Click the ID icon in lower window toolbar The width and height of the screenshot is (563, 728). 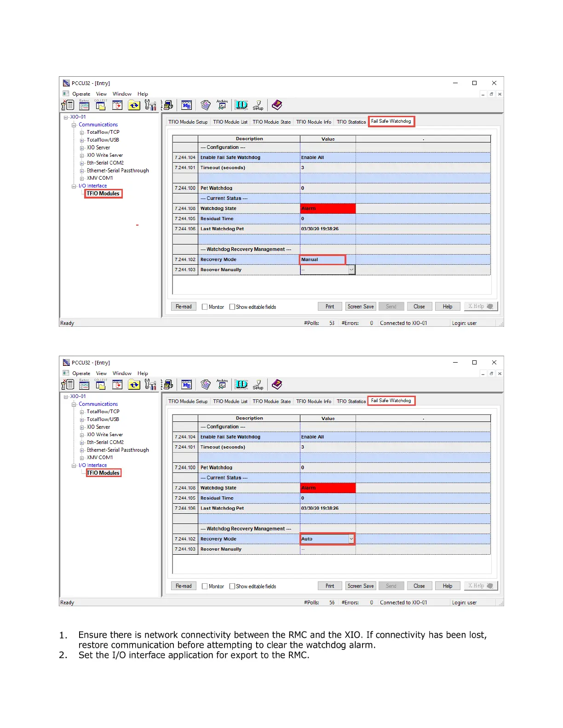(241, 385)
